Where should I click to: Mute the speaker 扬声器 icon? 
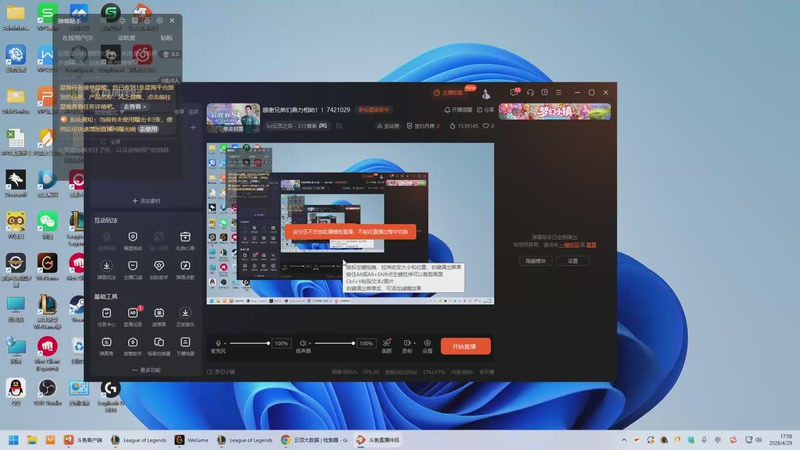[x=303, y=343]
